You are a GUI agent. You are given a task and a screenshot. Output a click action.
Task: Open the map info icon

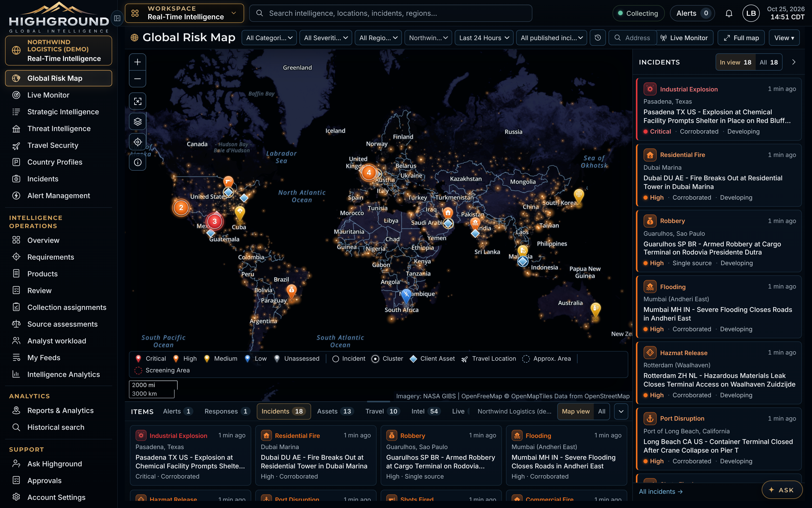pyautogui.click(x=138, y=162)
